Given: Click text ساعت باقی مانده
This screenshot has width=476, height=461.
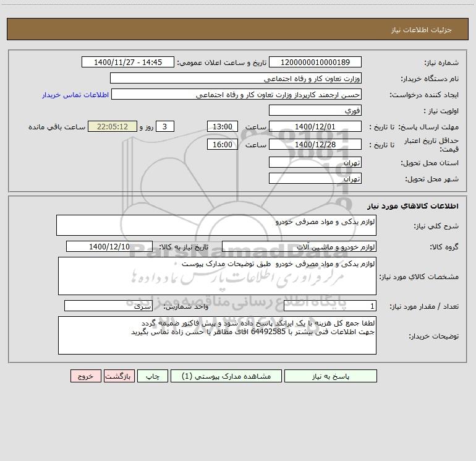Looking at the screenshot, I should point(57,127).
